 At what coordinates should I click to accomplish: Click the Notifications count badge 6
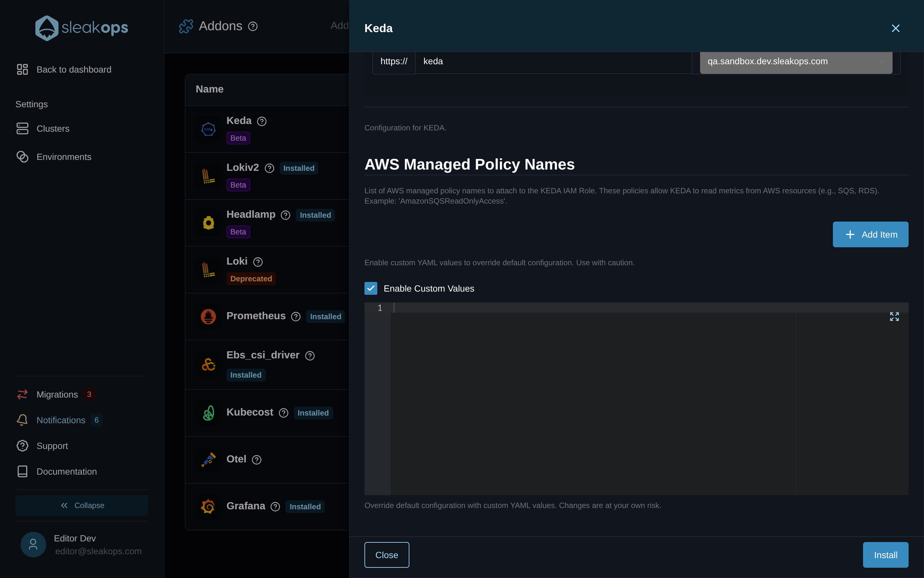97,420
